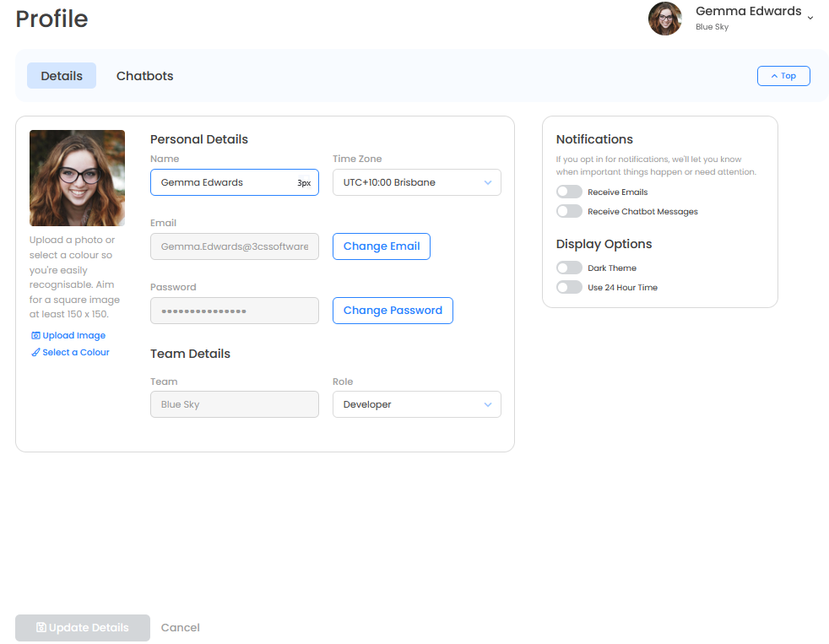Select the Details tab
The width and height of the screenshot is (829, 644).
[62, 76]
